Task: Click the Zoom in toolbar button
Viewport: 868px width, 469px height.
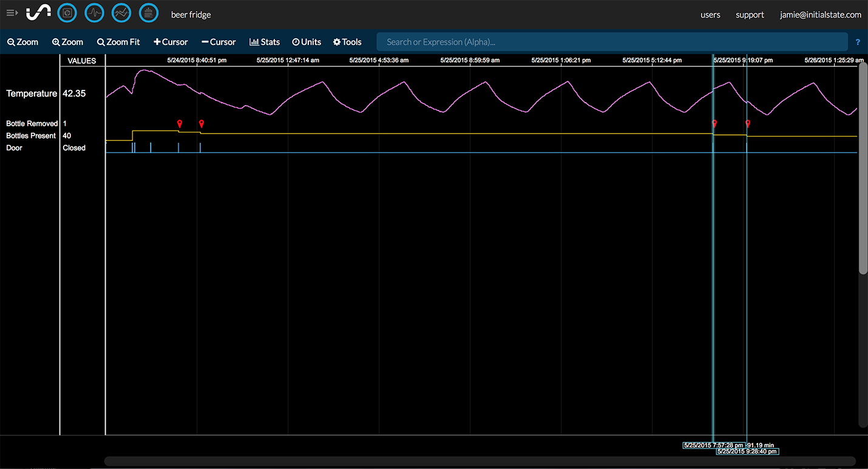Action: [67, 42]
